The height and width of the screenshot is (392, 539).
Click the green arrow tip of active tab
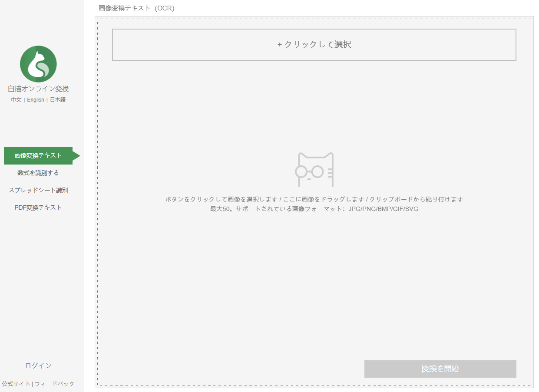click(x=76, y=155)
